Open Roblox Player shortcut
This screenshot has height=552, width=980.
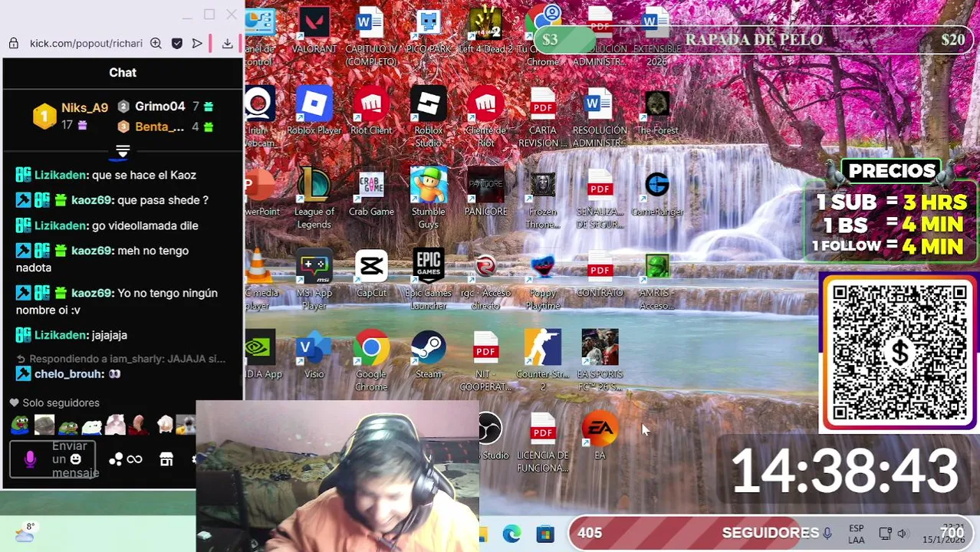[314, 112]
